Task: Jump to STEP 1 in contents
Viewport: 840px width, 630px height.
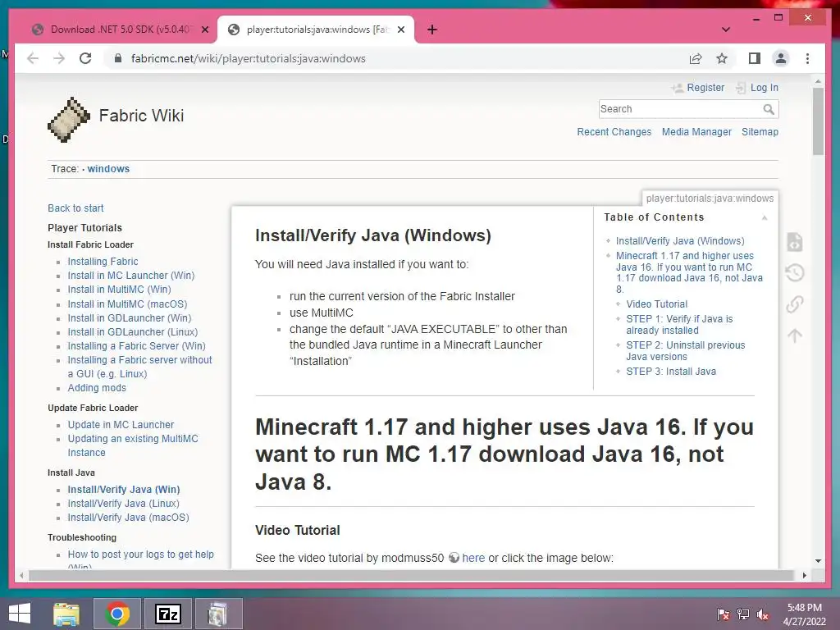Action: pos(679,325)
